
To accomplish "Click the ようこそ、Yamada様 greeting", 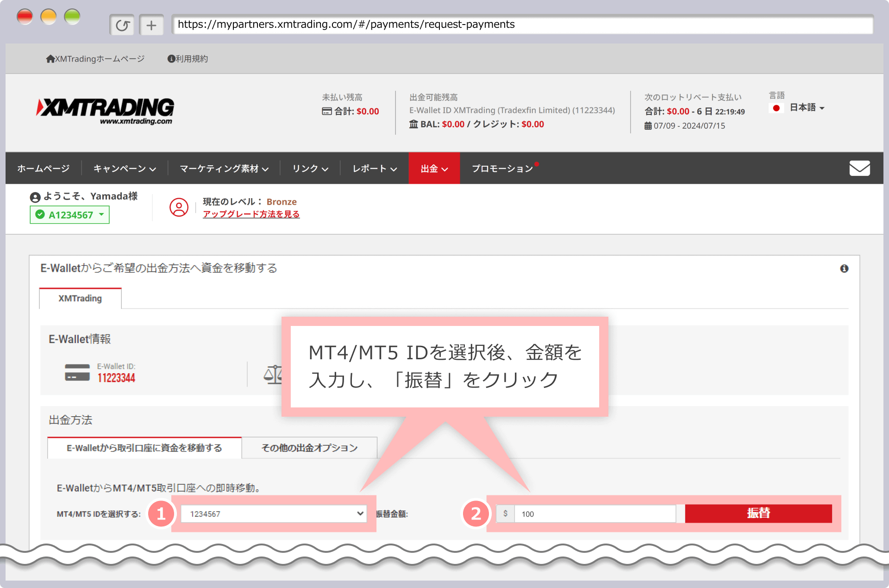I will [91, 196].
